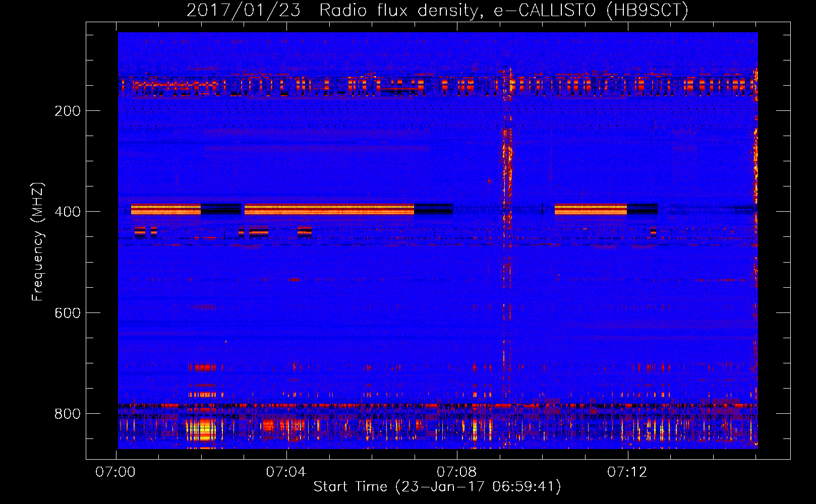
Task: Click the 07:08 time tick label
Action: [456, 472]
